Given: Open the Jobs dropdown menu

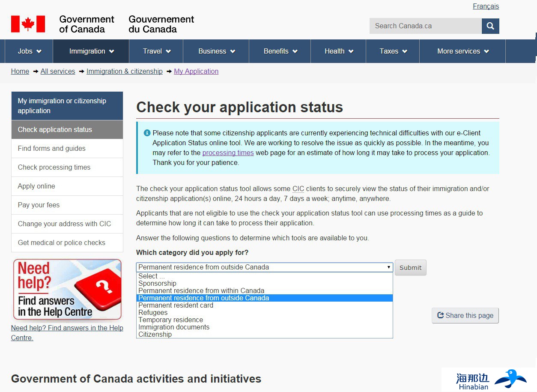Looking at the screenshot, I should [29, 51].
